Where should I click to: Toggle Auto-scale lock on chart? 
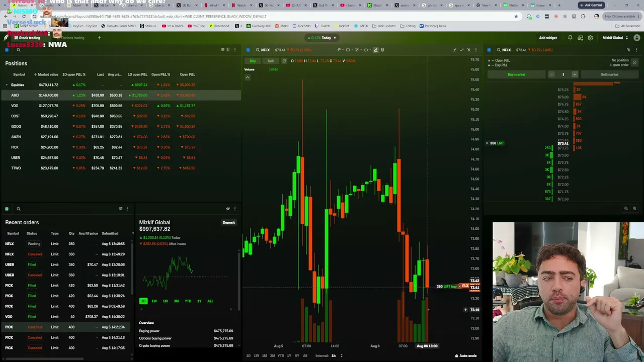466,355
